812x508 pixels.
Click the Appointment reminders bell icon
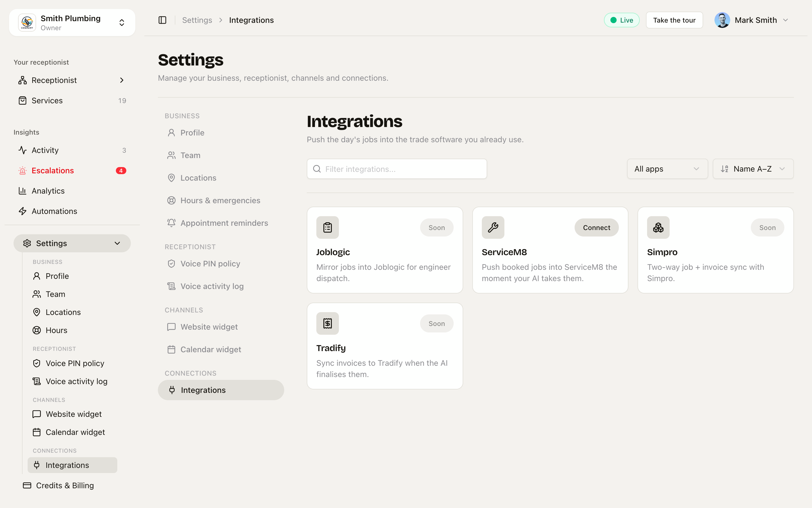171,223
